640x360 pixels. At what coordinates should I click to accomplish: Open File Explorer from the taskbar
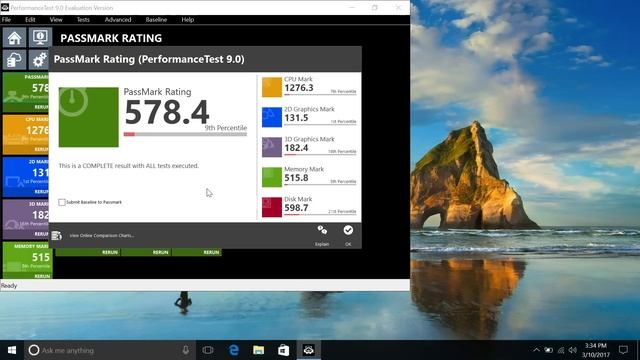click(258, 350)
